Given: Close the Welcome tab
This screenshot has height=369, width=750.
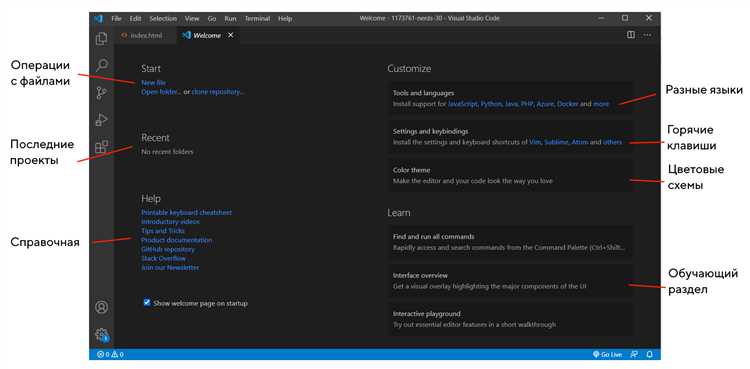Looking at the screenshot, I should pyautogui.click(x=231, y=35).
